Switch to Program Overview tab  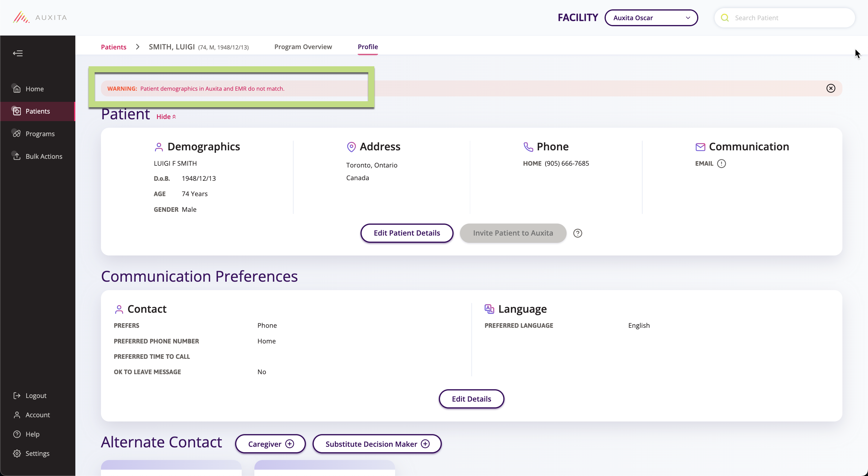pos(303,46)
